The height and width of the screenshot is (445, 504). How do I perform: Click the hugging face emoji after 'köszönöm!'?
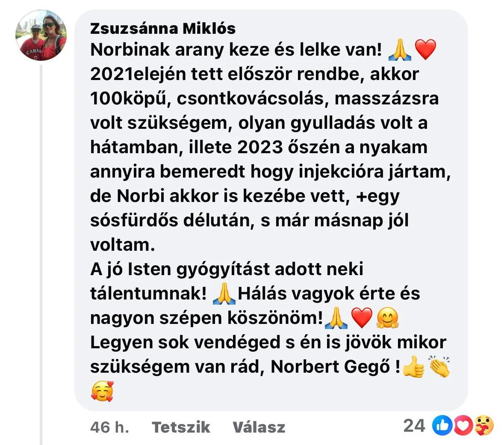[388, 318]
